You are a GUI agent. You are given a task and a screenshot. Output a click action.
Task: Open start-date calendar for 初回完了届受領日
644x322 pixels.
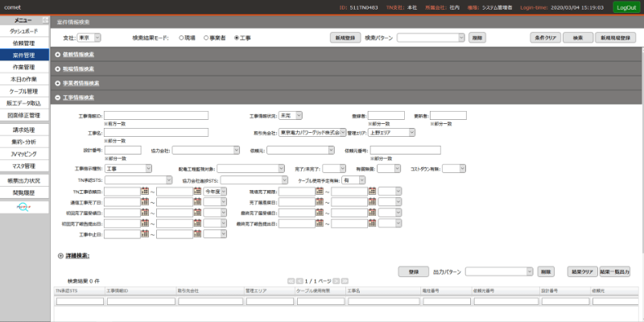pyautogui.click(x=145, y=213)
